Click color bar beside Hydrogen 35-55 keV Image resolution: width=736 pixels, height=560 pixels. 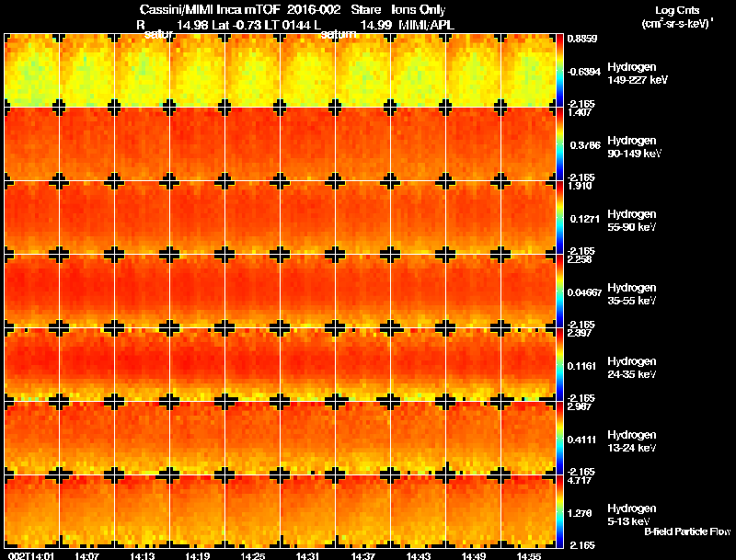(x=559, y=291)
